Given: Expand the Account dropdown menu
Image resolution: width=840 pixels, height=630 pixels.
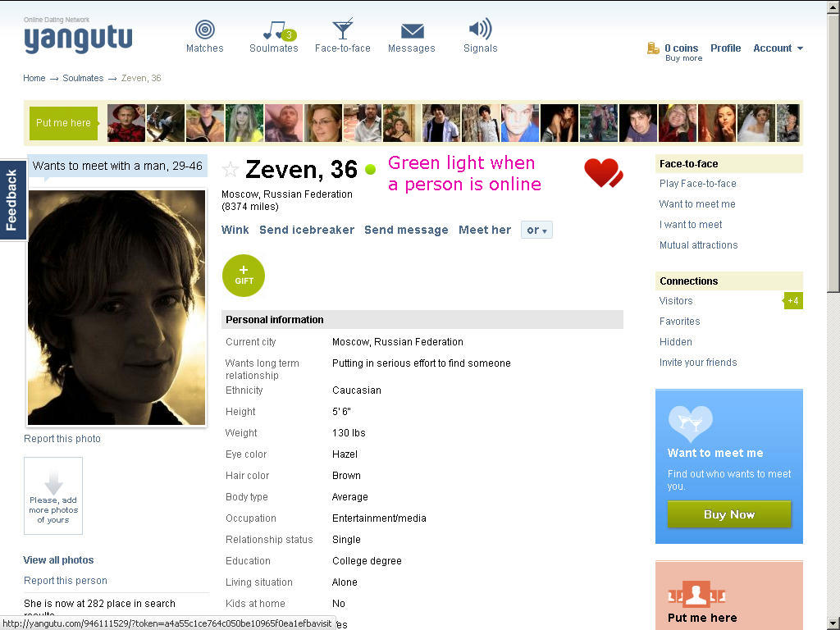Looking at the screenshot, I should pyautogui.click(x=778, y=48).
